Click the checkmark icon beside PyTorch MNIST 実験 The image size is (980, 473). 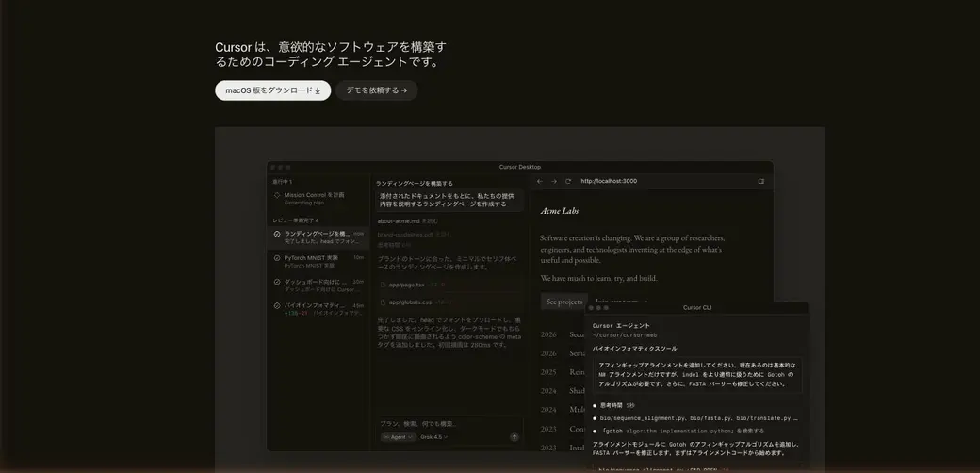pyautogui.click(x=277, y=257)
